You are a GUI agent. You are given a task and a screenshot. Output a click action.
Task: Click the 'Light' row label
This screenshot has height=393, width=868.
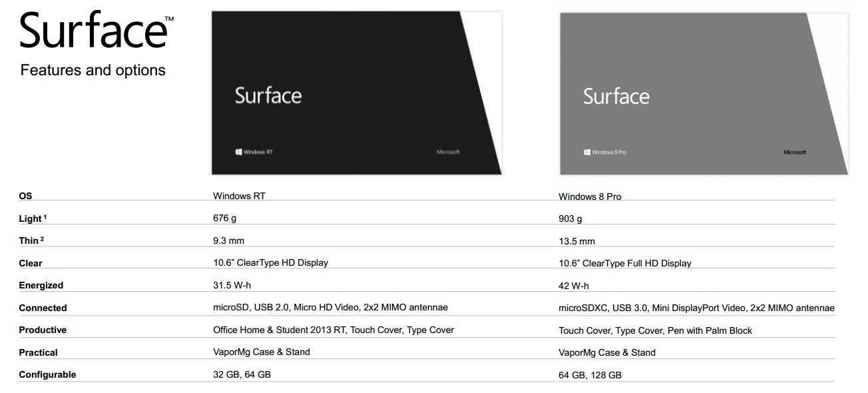click(31, 218)
